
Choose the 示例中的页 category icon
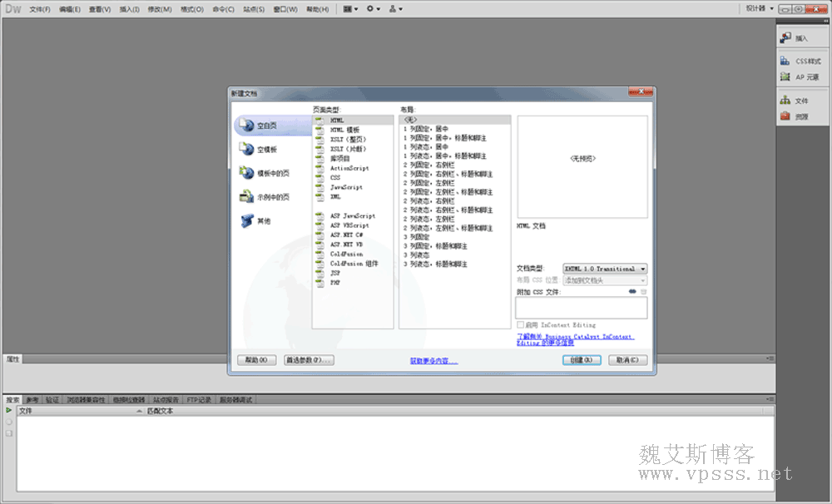[x=246, y=197]
